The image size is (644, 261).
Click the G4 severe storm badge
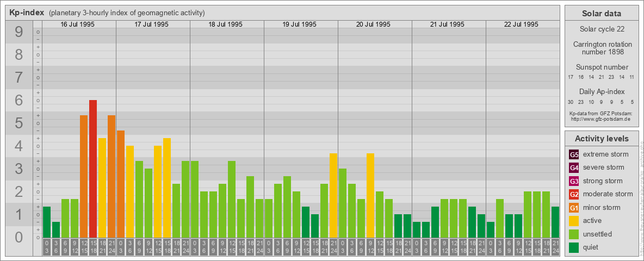tap(574, 167)
